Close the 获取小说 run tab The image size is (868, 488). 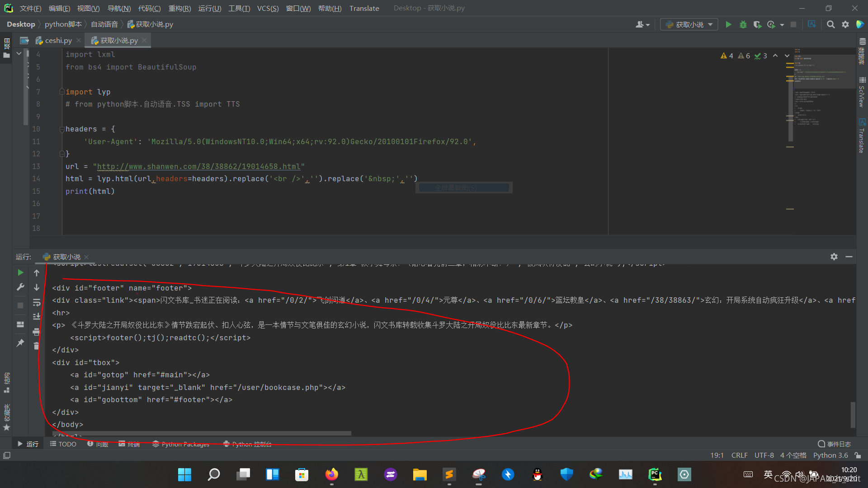point(86,257)
